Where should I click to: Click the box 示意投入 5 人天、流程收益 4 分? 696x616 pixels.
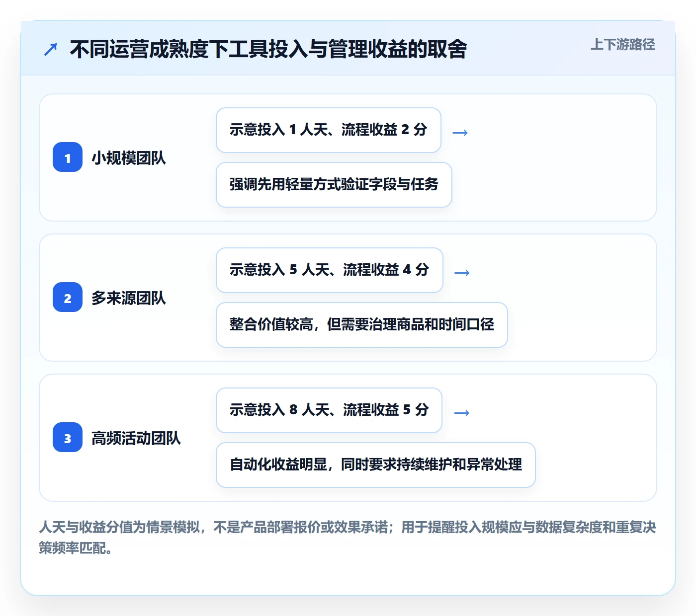pyautogui.click(x=330, y=270)
